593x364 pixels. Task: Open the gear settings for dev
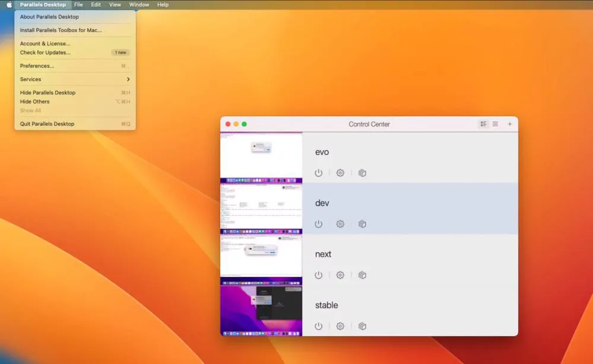coord(340,224)
